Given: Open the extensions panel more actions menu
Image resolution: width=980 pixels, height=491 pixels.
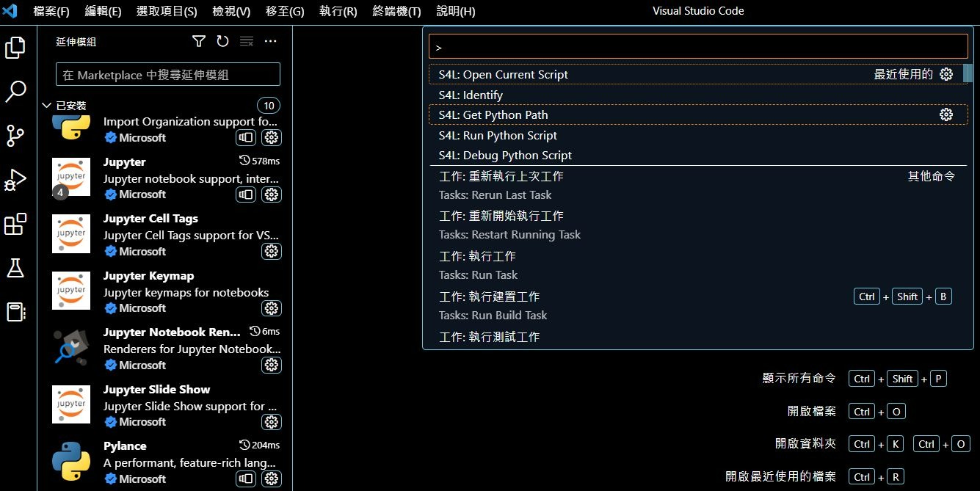Looking at the screenshot, I should pos(270,41).
